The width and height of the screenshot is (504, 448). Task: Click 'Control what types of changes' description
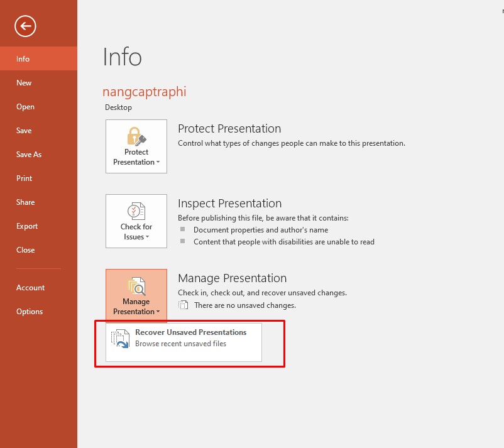tap(292, 143)
